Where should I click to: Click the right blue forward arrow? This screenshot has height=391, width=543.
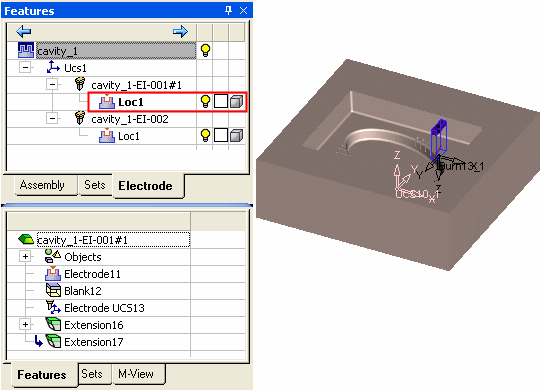(180, 32)
